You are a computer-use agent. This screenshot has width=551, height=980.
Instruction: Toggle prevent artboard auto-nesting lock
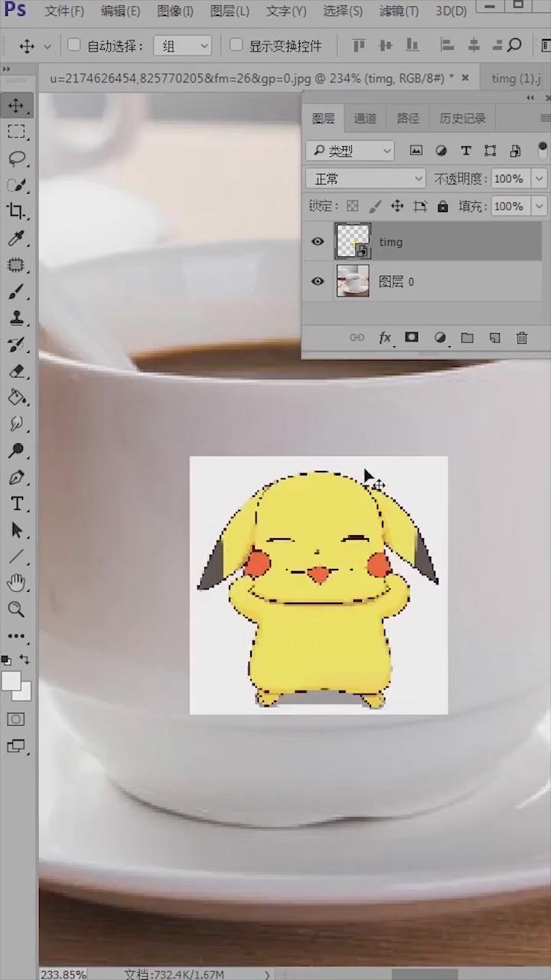(x=420, y=206)
